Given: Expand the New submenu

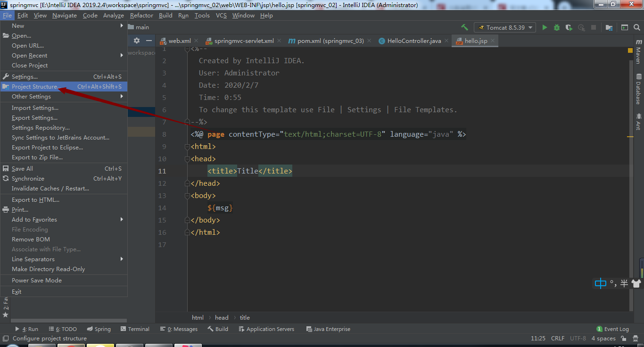Looking at the screenshot, I should 64,26.
